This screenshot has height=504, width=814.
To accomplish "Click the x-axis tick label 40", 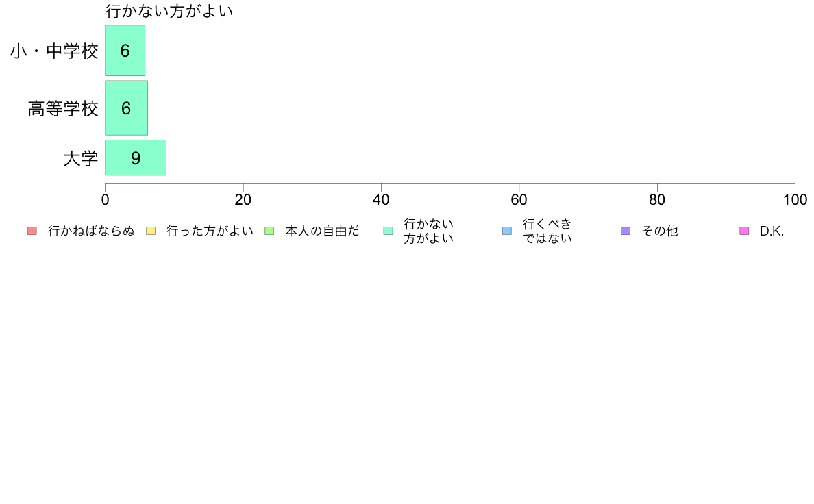I will tap(381, 200).
